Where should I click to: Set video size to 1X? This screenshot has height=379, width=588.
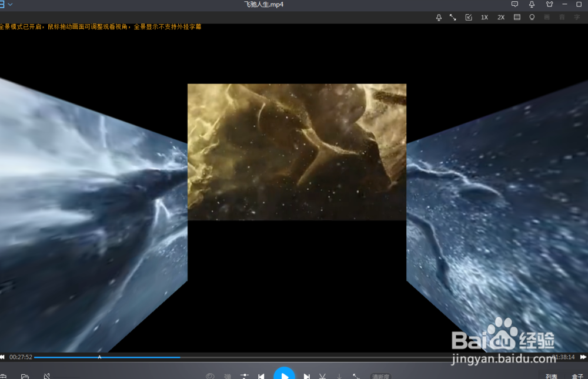coord(485,17)
